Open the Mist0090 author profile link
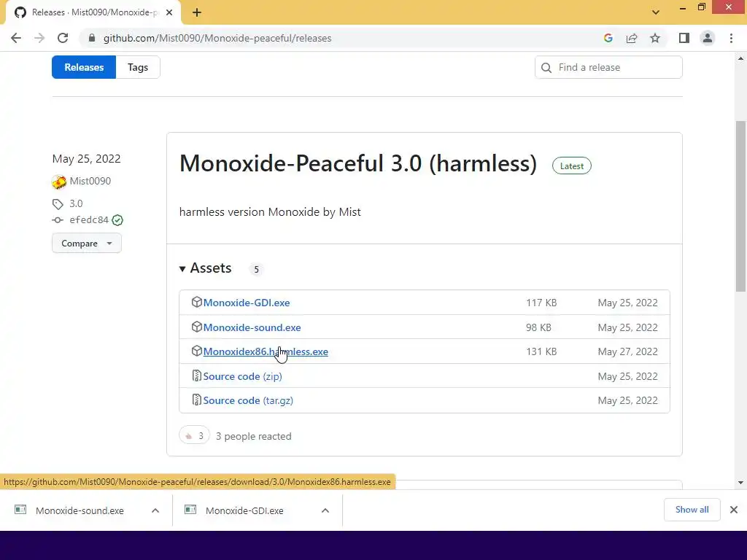The width and height of the screenshot is (747, 560). (x=90, y=181)
